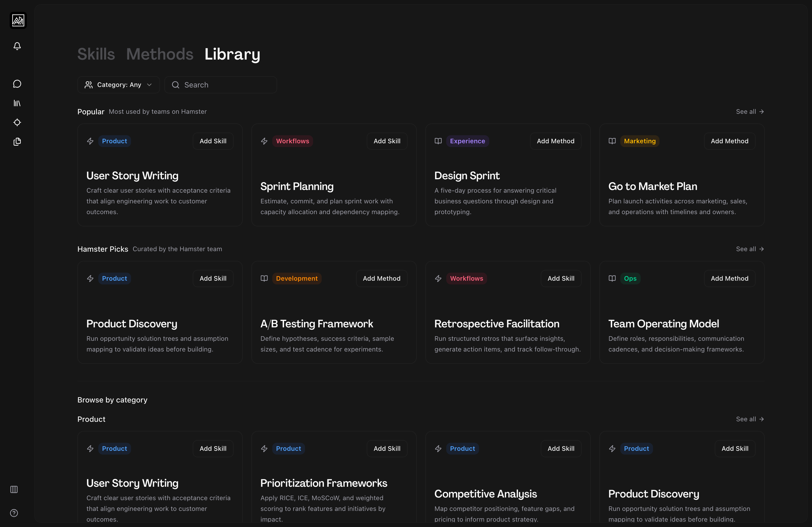The height and width of the screenshot is (527, 812).
Task: Click See all for Popular section
Action: coord(749,111)
